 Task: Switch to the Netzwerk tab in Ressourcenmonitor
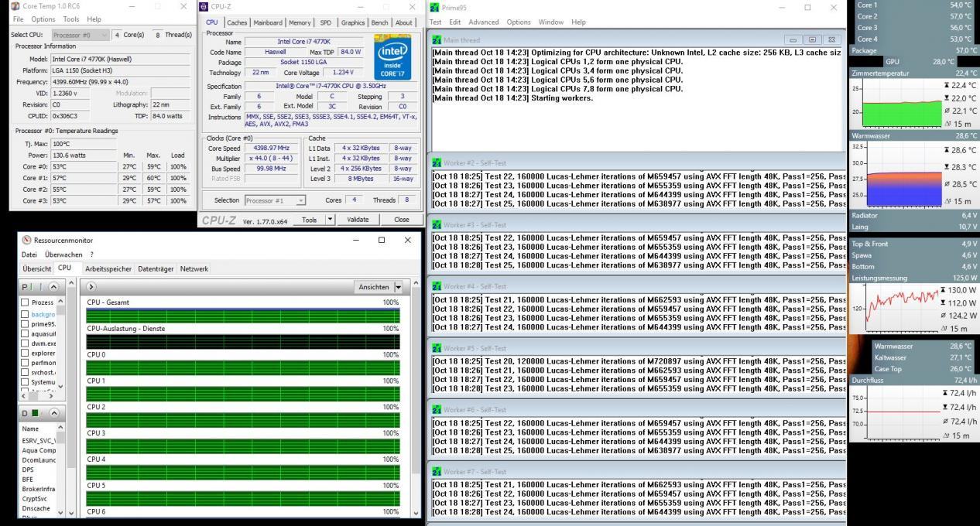click(x=194, y=268)
